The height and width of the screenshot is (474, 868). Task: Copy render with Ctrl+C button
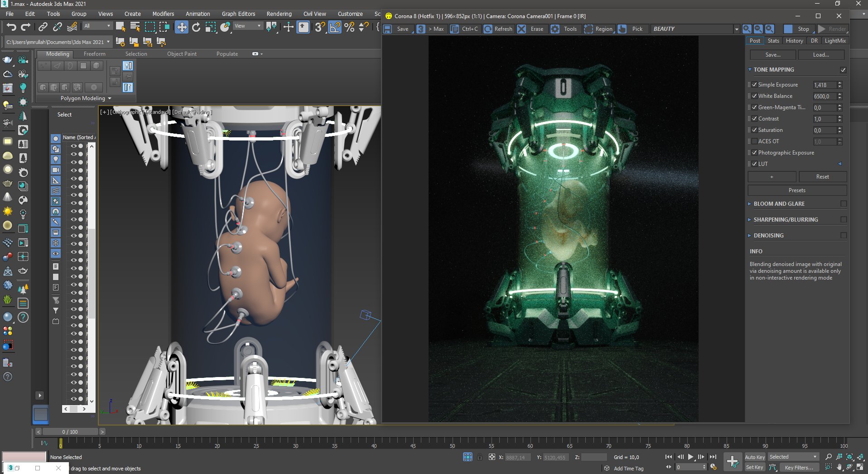(464, 29)
